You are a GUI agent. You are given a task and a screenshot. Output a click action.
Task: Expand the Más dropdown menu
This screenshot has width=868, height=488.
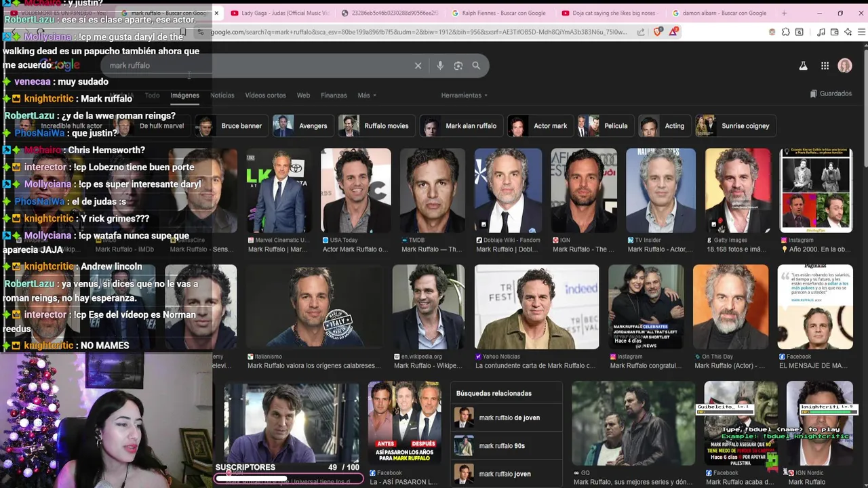pyautogui.click(x=367, y=96)
